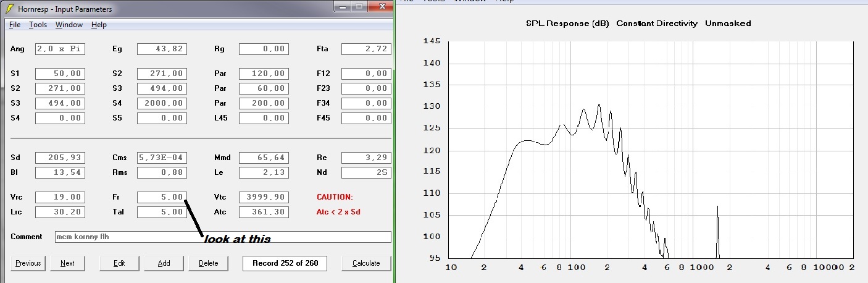Click the S4 field showing 0,00

click(x=60, y=118)
